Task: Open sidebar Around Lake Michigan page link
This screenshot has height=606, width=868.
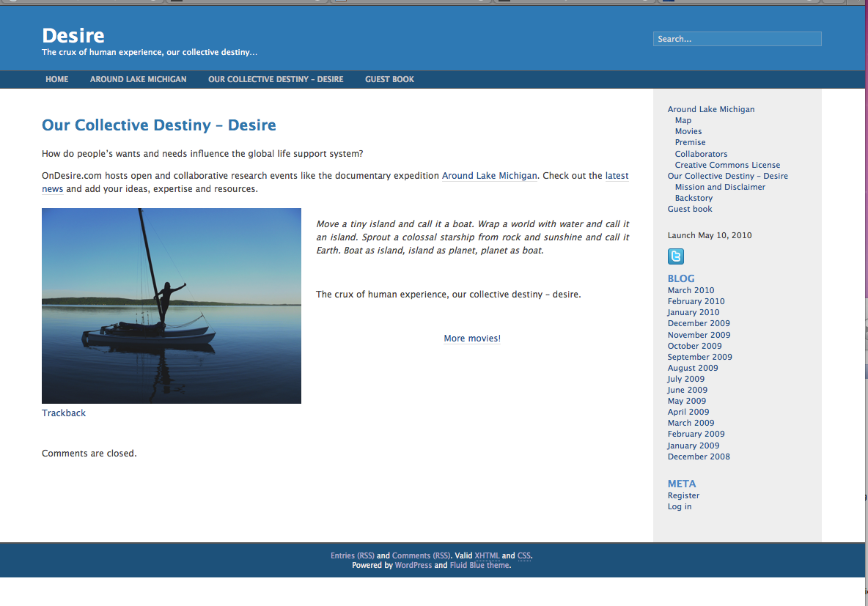Action: click(711, 109)
